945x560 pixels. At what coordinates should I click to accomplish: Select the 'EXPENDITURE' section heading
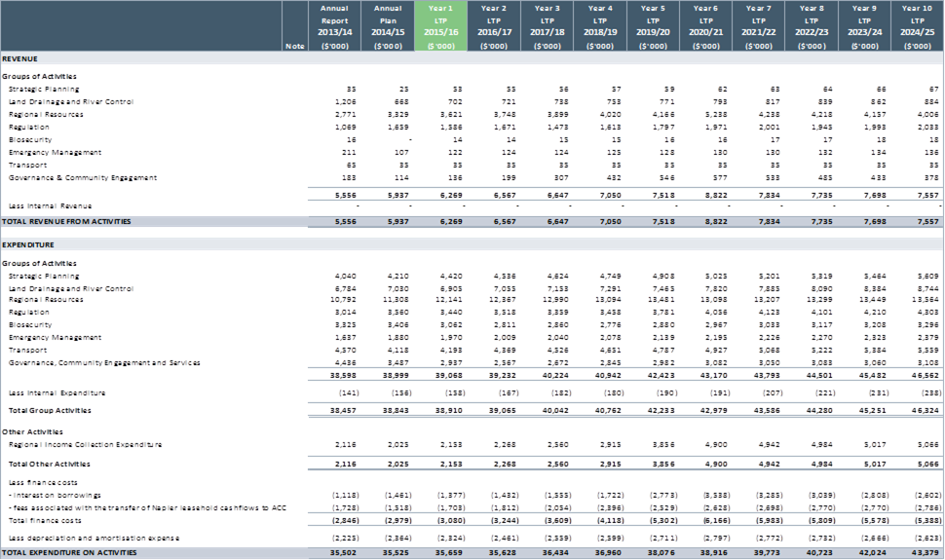27,245
